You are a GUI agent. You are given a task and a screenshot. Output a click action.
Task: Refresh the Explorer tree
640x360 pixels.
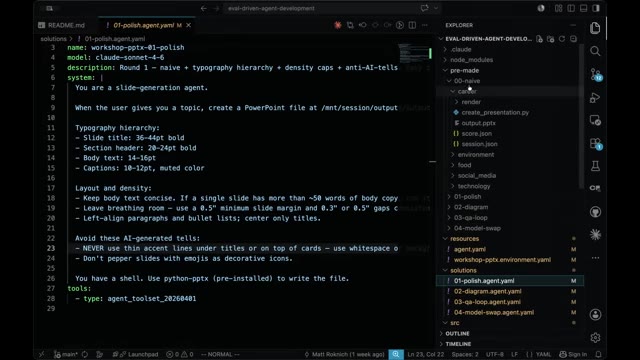[562, 39]
